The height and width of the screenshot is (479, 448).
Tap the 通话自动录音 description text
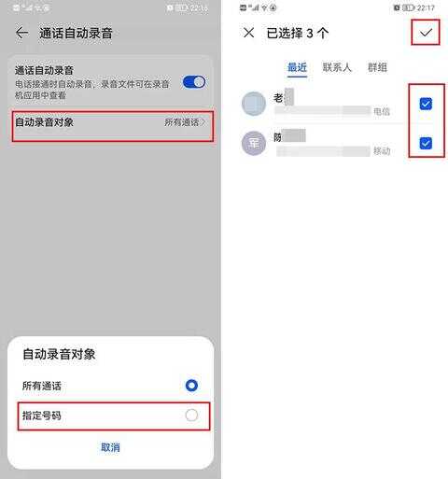[92, 90]
